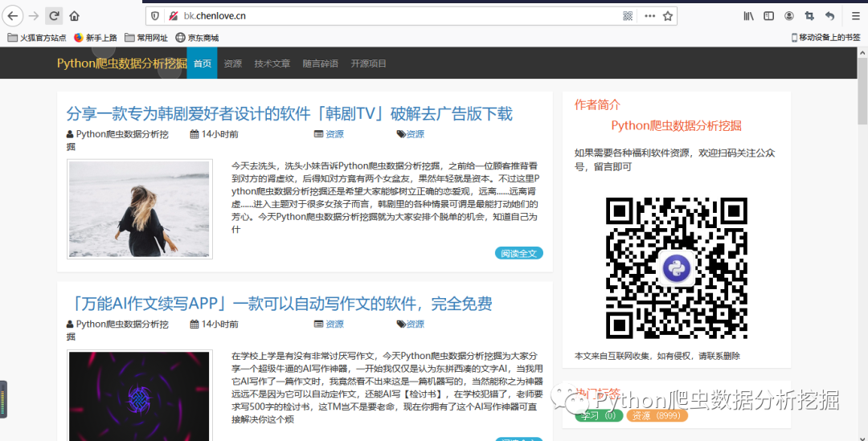This screenshot has width=868, height=441.
Task: Click 14小时前 timestamp in AI作文 post
Action: (x=219, y=324)
